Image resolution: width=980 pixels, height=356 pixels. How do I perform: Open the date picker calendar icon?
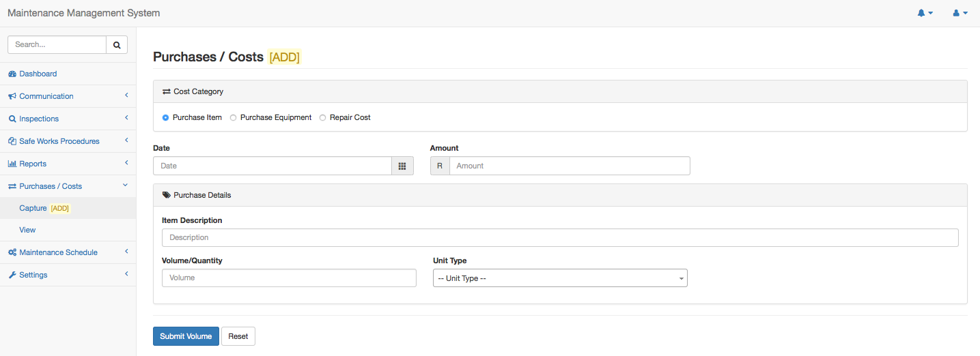(402, 166)
